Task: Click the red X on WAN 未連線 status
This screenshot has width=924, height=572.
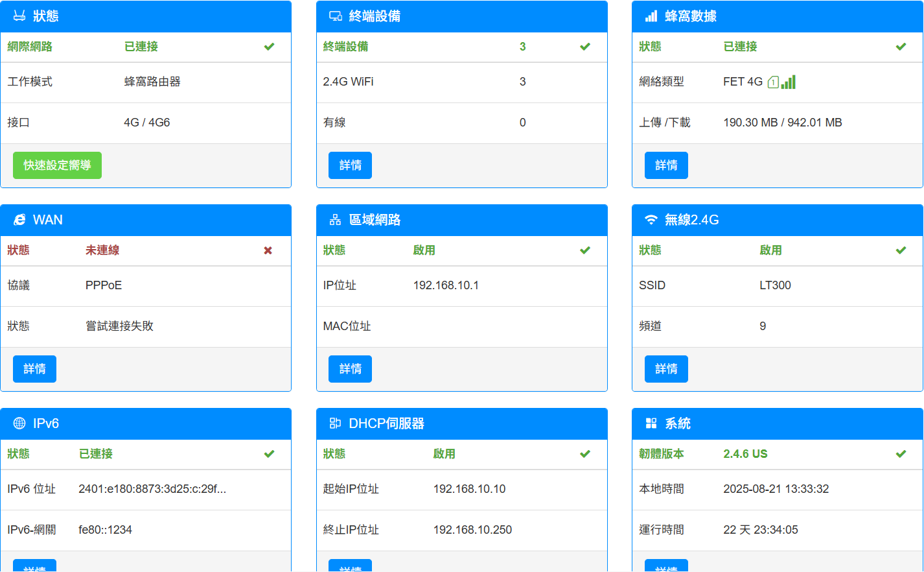Action: click(268, 250)
